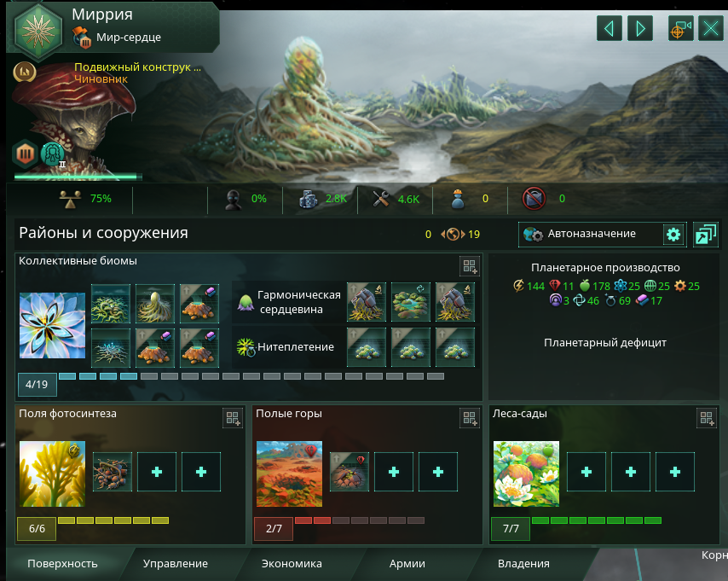The image size is (728, 581).
Task: Go to previous planet arrow
Action: (610, 28)
